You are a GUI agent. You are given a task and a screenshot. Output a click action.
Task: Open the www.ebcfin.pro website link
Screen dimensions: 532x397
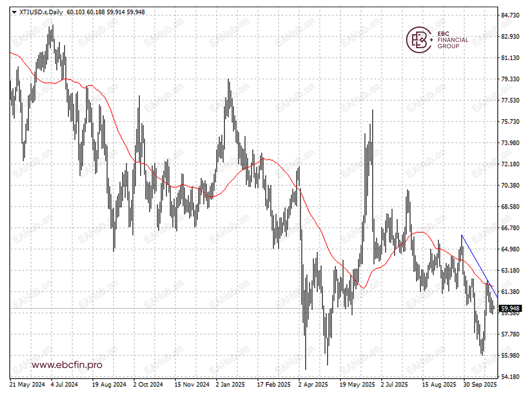pyautogui.click(x=67, y=365)
